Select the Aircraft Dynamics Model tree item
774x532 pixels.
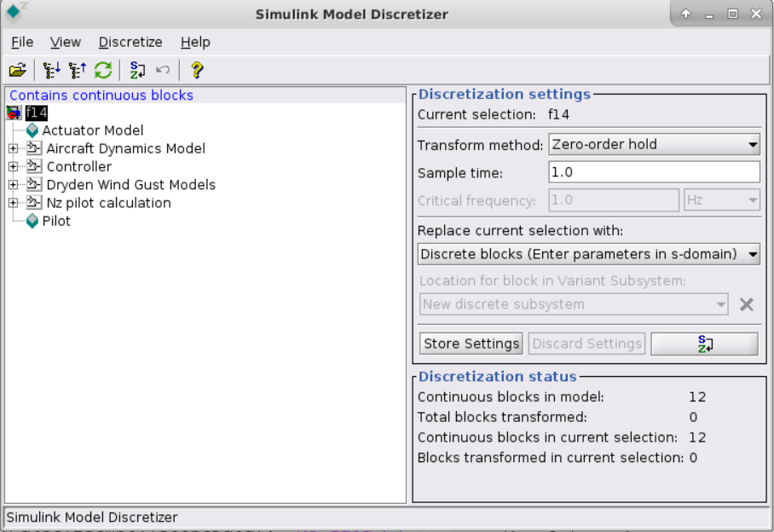[126, 148]
